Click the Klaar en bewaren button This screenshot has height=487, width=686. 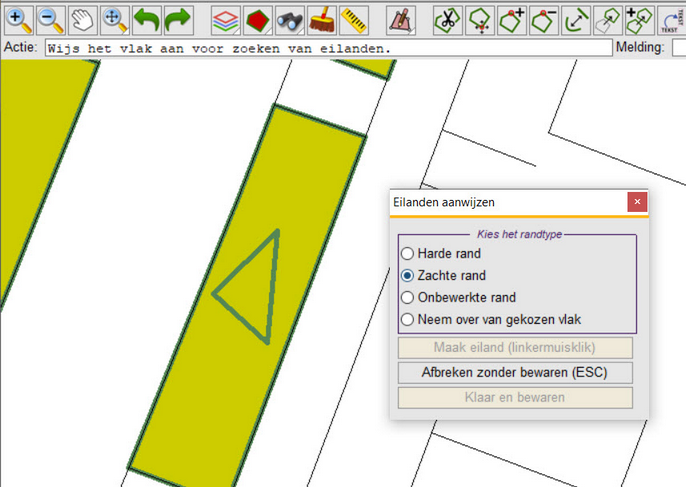515,398
